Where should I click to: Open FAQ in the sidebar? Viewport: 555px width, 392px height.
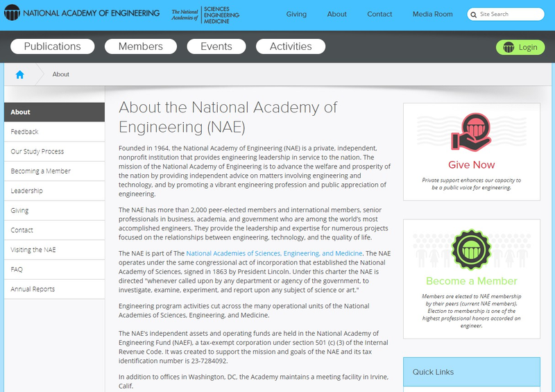55,269
